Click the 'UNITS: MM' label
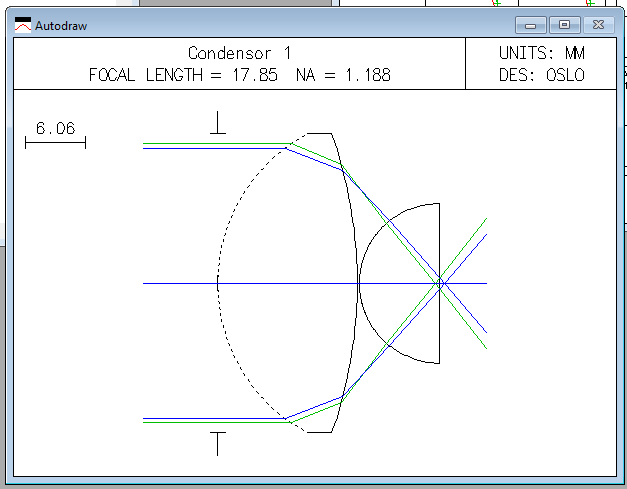Viewport: 627px width, 489px height. click(x=542, y=53)
